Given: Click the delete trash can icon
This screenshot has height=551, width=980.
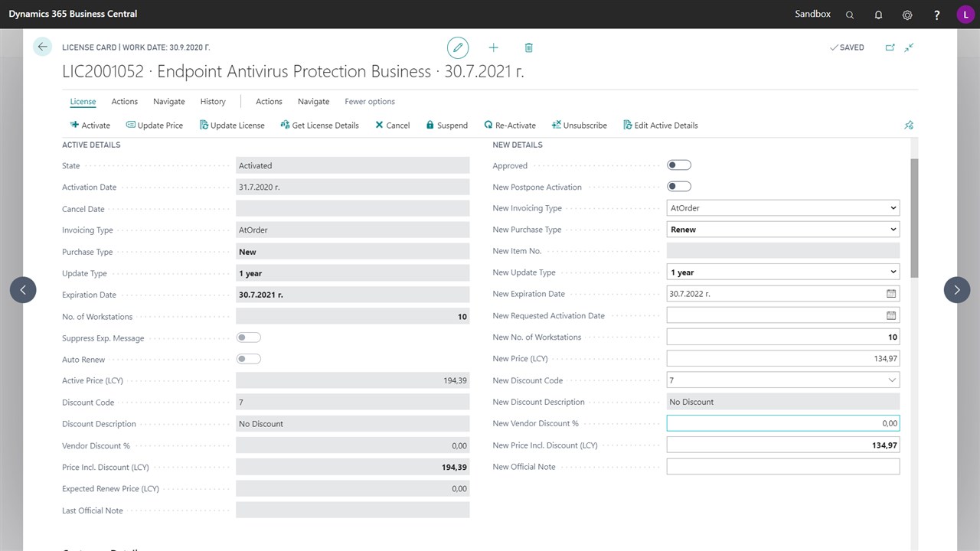Looking at the screenshot, I should 528,47.
